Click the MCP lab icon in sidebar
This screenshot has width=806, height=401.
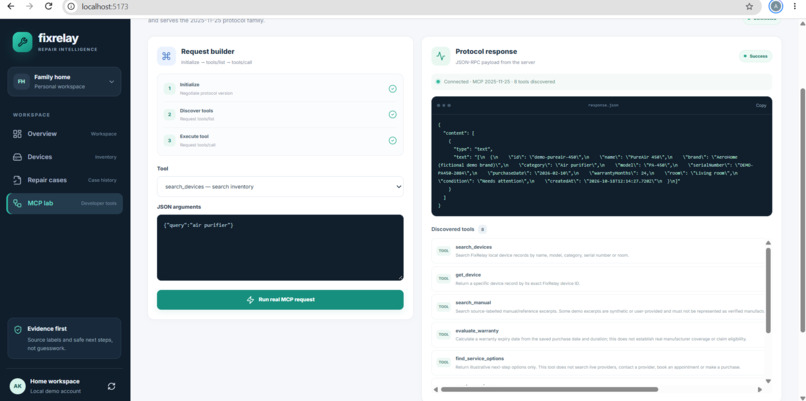17,203
